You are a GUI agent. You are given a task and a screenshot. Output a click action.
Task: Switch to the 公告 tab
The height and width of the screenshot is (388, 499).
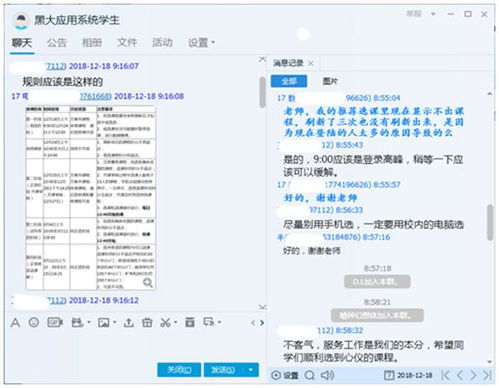pos(56,43)
